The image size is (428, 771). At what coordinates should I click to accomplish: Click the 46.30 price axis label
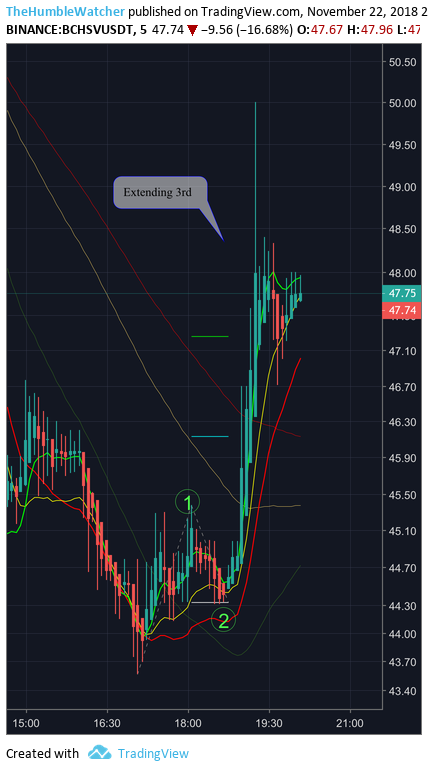(x=402, y=422)
